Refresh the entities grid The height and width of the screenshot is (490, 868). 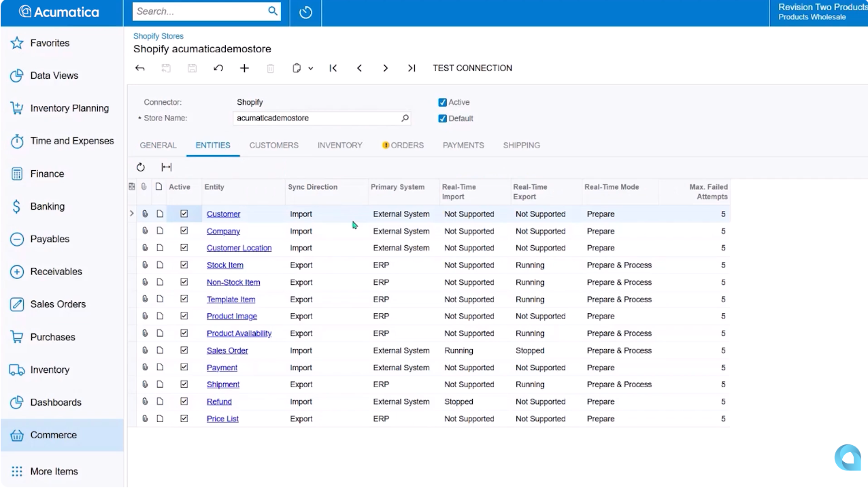pos(141,167)
